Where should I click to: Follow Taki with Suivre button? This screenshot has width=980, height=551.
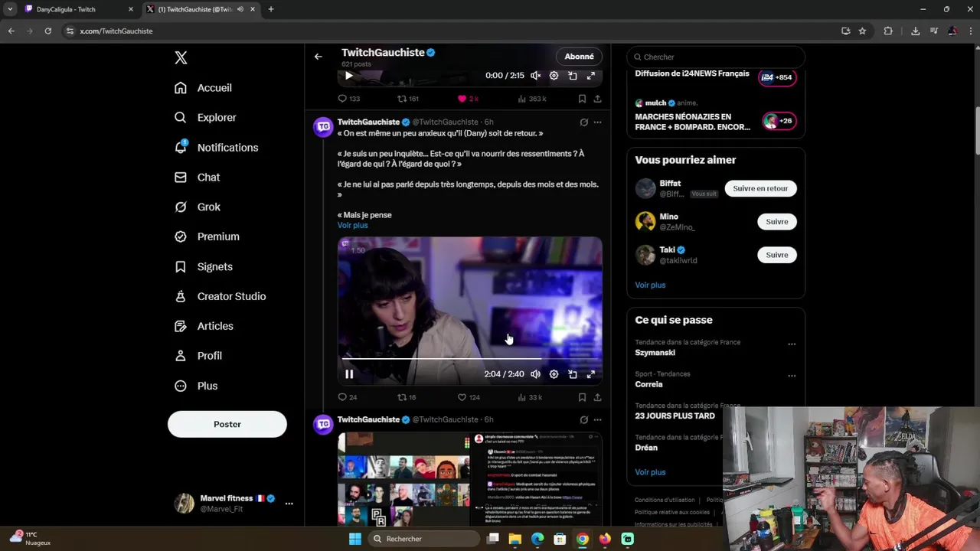(x=777, y=255)
